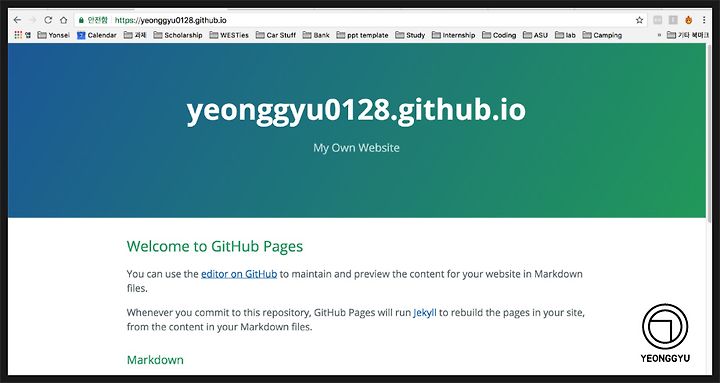Open the Yonsei bookmark folder
This screenshot has height=383, width=720.
(x=54, y=35)
